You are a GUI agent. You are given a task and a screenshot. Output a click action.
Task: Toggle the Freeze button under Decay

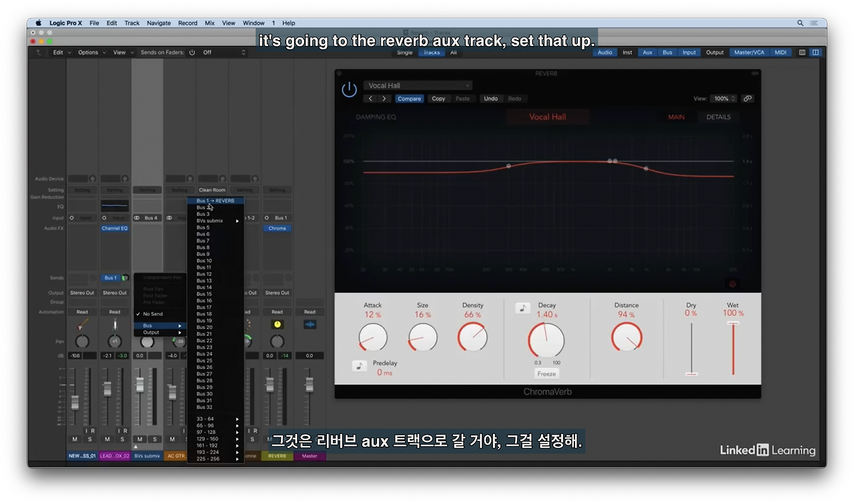pyautogui.click(x=546, y=374)
